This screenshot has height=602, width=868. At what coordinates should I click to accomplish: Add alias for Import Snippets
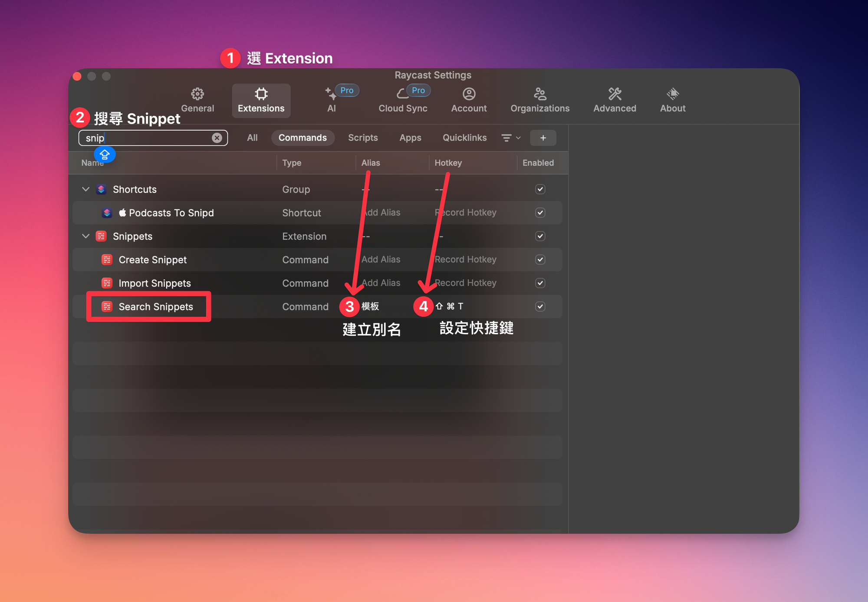[x=381, y=283]
